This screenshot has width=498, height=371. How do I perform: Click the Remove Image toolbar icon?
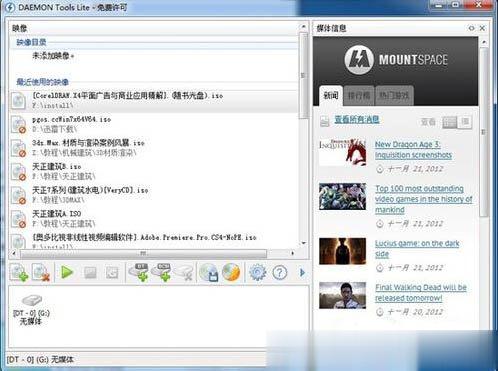(41, 272)
